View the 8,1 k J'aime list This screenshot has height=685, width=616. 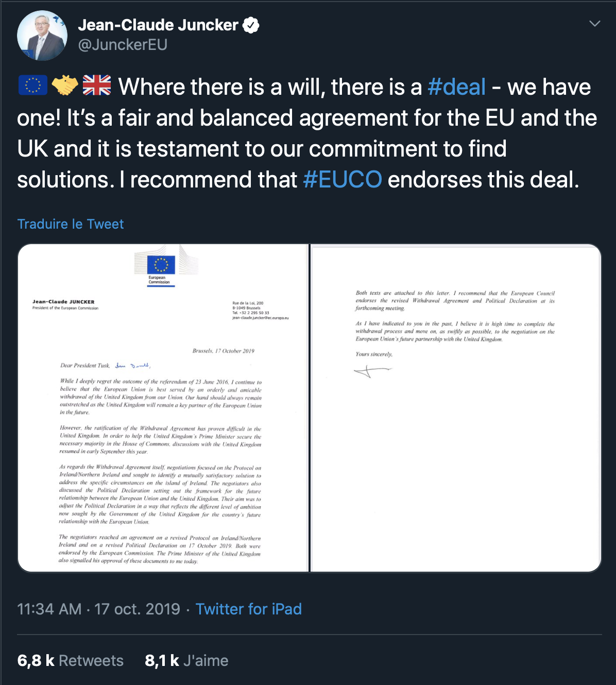186,660
